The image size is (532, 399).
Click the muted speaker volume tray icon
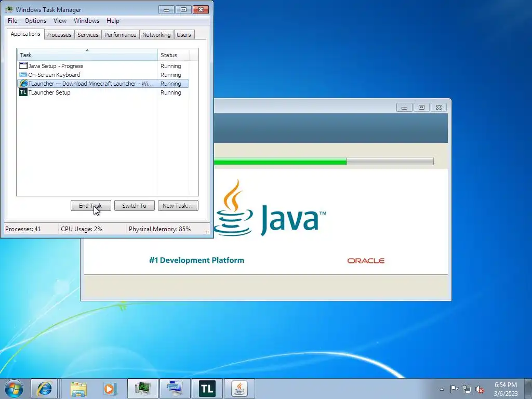pyautogui.click(x=480, y=389)
